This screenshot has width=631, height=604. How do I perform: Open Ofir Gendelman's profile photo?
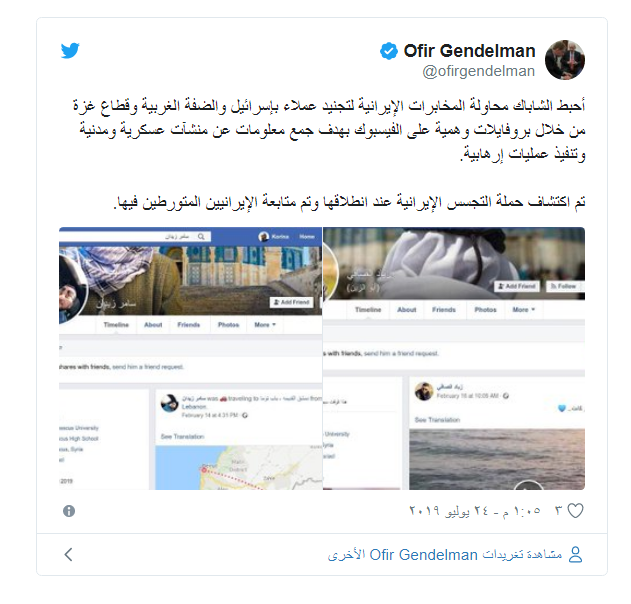[x=565, y=60]
